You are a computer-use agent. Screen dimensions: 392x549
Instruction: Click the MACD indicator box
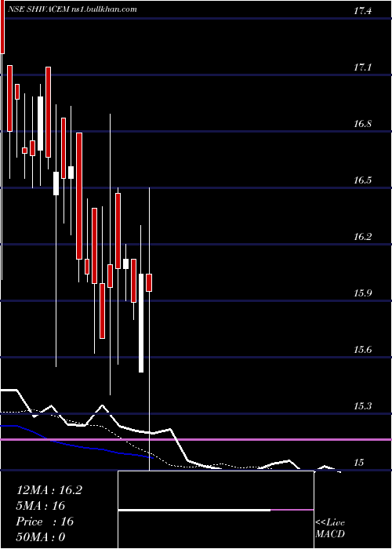[x=216, y=510]
